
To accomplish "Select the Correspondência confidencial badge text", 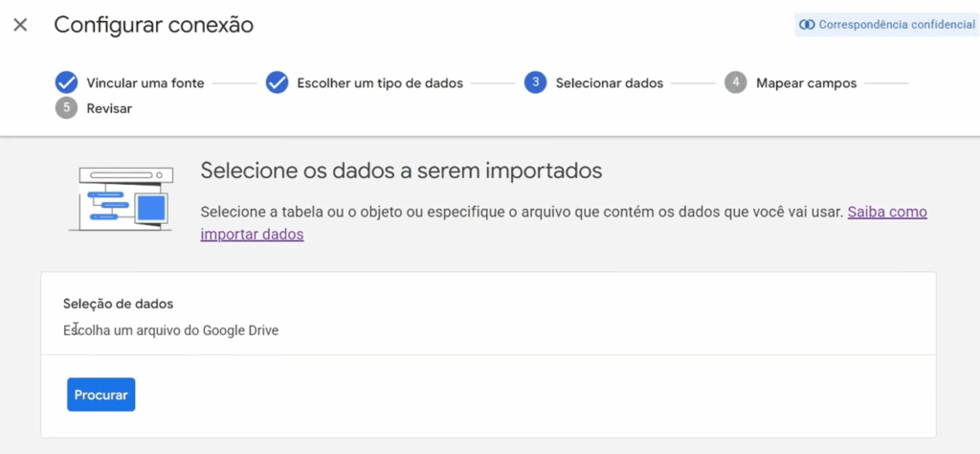I will 897,25.
